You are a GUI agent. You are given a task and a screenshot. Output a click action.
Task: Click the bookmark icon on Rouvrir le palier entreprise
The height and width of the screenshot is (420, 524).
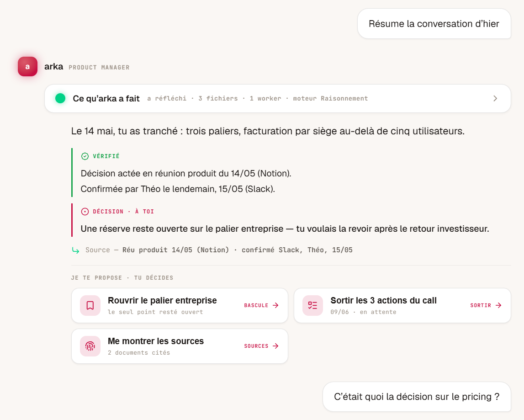click(x=90, y=305)
